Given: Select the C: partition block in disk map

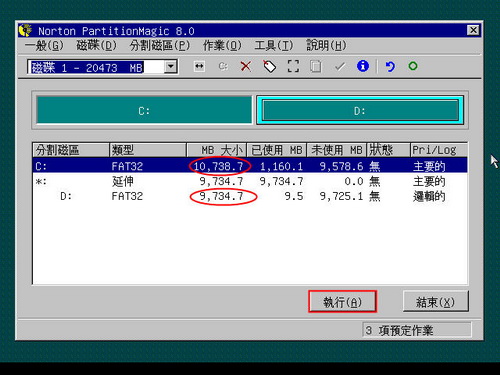Looking at the screenshot, I should pos(144,110).
